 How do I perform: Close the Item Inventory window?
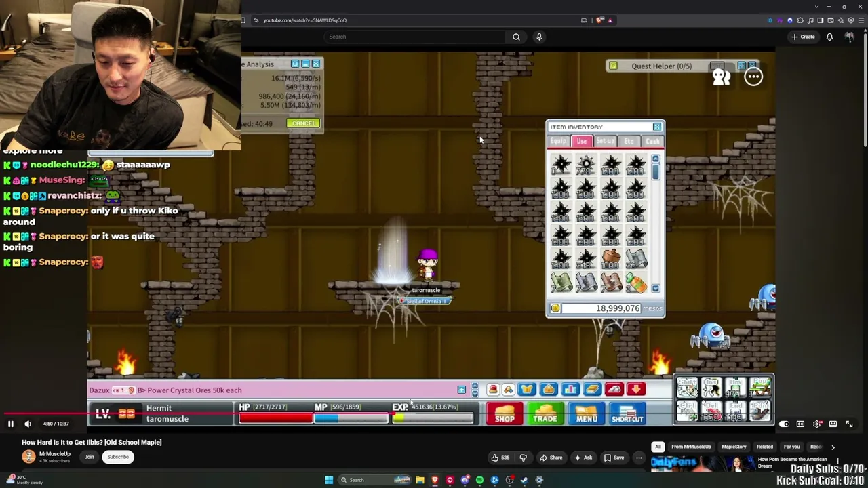[x=657, y=127]
